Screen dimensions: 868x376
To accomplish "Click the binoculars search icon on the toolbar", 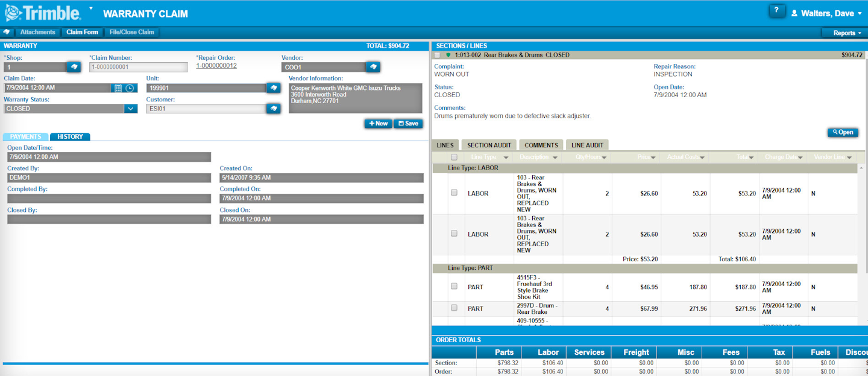I will pos(7,32).
